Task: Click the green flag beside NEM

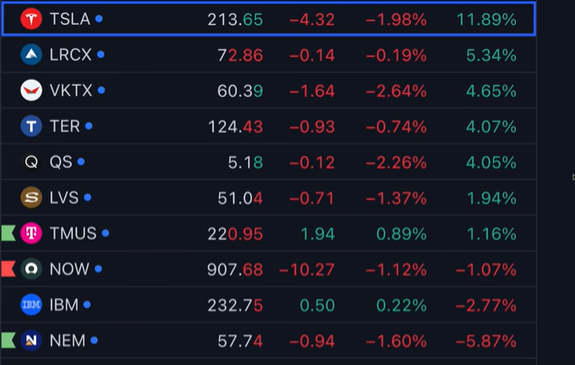Action: click(x=8, y=340)
